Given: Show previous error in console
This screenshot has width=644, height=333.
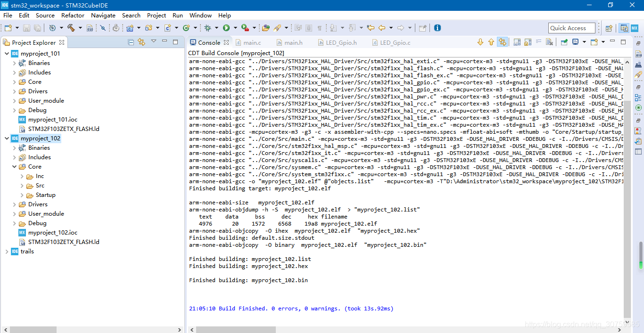Looking at the screenshot, I should pyautogui.click(x=491, y=42).
